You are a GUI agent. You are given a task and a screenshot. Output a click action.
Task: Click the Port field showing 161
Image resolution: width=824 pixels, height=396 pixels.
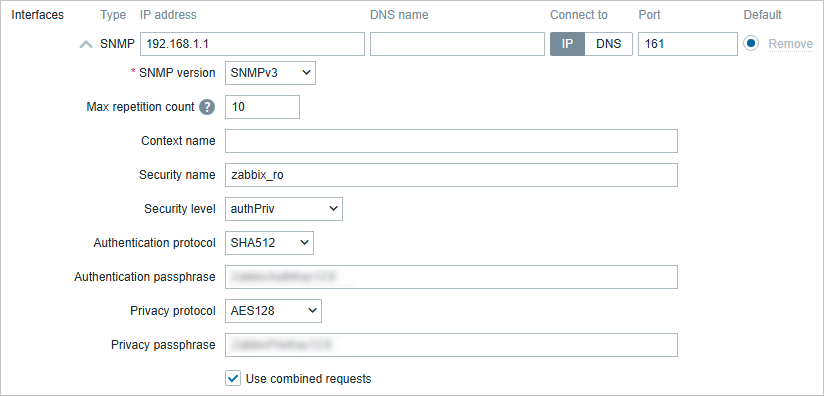(688, 44)
